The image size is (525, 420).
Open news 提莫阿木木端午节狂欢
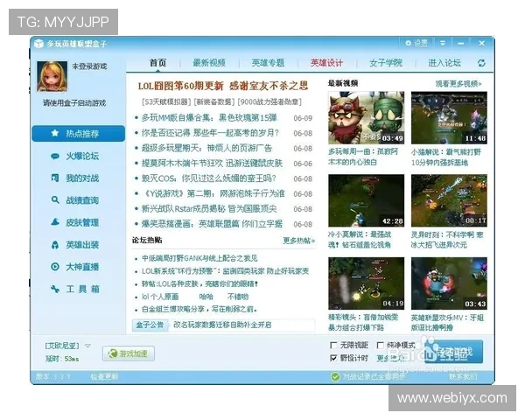pyautogui.click(x=212, y=163)
